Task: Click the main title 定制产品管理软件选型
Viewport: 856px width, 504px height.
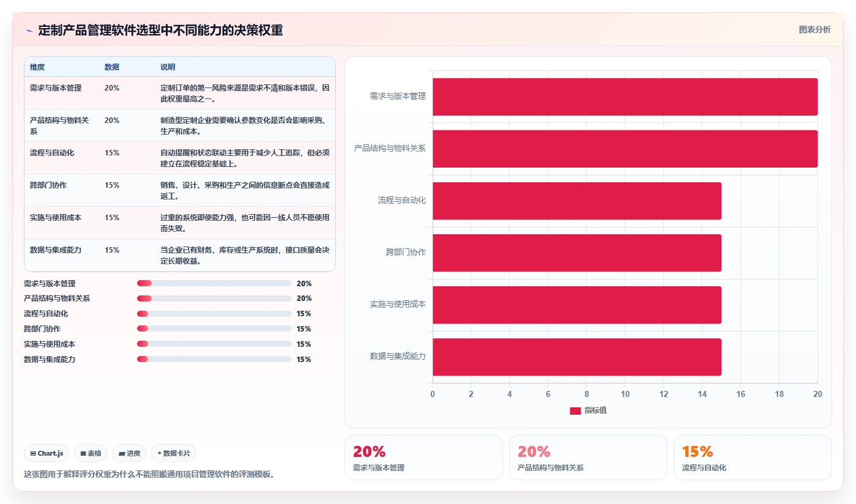Action: [160, 30]
